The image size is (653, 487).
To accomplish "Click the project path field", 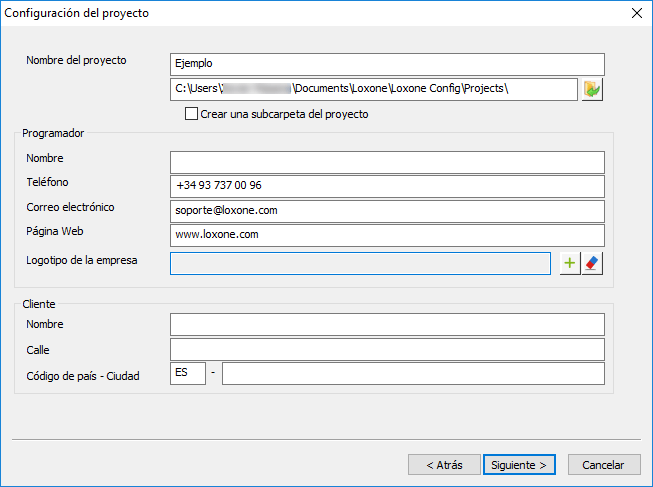I will pyautogui.click(x=373, y=90).
